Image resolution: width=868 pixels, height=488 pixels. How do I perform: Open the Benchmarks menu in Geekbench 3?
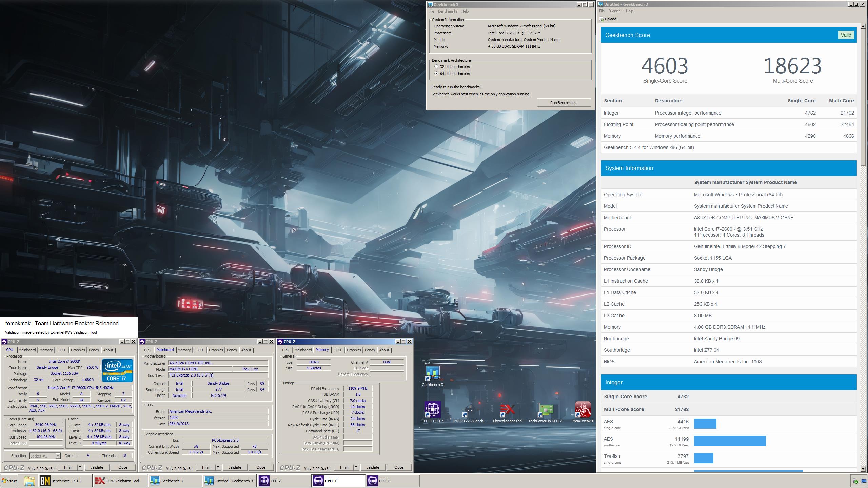pos(448,11)
